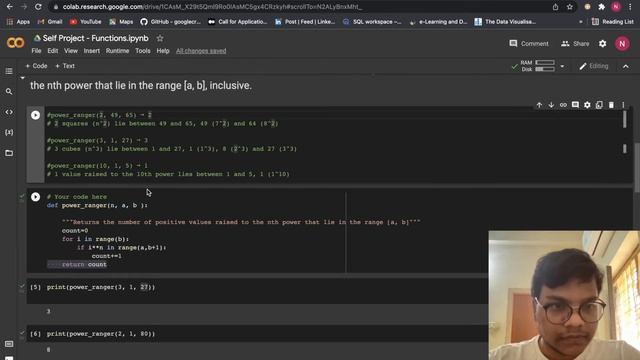Add a new Code cell
The height and width of the screenshot is (360, 640).
(36, 66)
